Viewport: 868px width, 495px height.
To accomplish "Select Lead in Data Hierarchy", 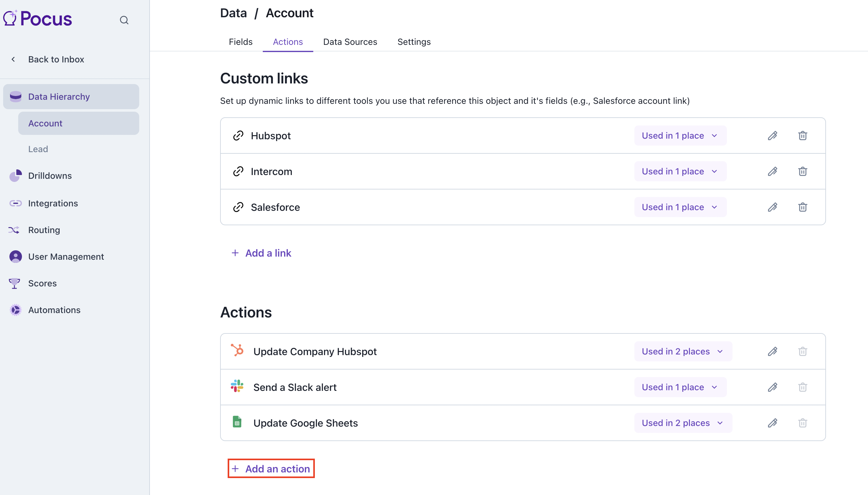I will click(38, 149).
